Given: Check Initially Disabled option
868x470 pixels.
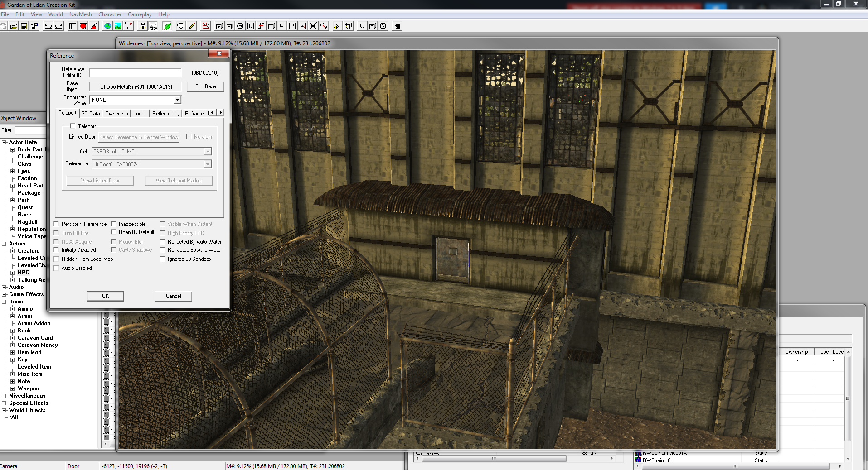Looking at the screenshot, I should pyautogui.click(x=57, y=250).
